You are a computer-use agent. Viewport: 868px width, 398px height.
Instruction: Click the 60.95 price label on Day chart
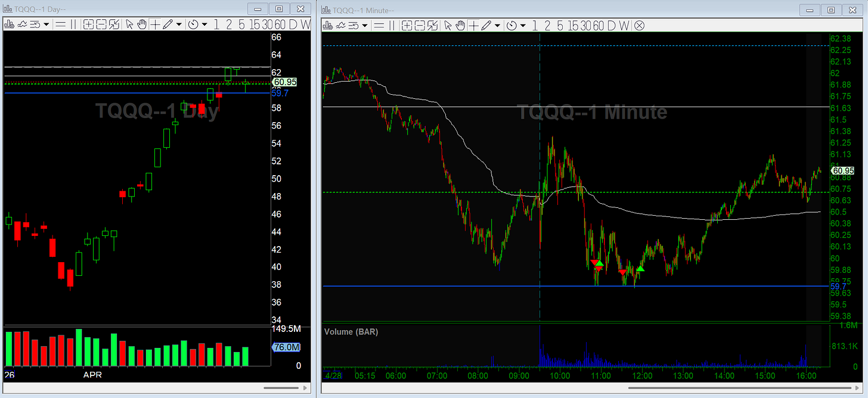(285, 82)
